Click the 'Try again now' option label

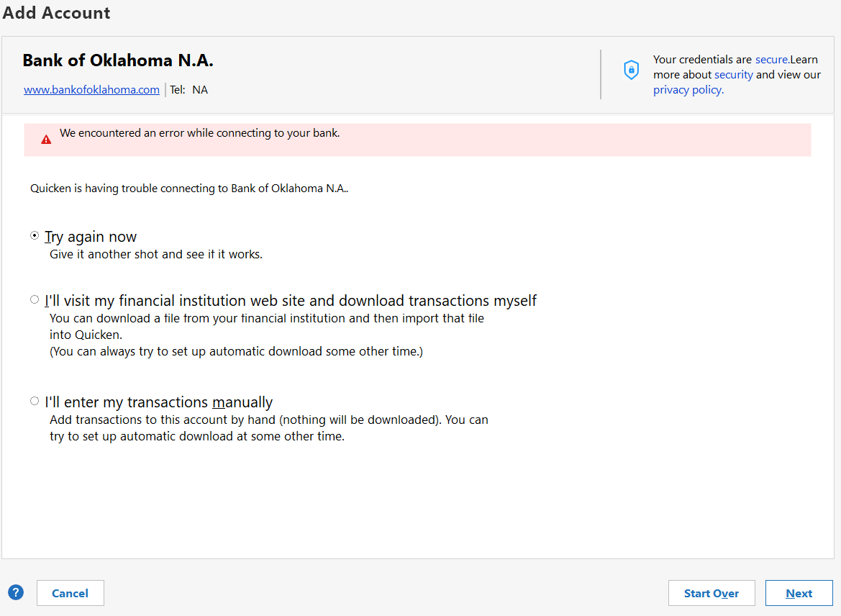[x=91, y=237]
